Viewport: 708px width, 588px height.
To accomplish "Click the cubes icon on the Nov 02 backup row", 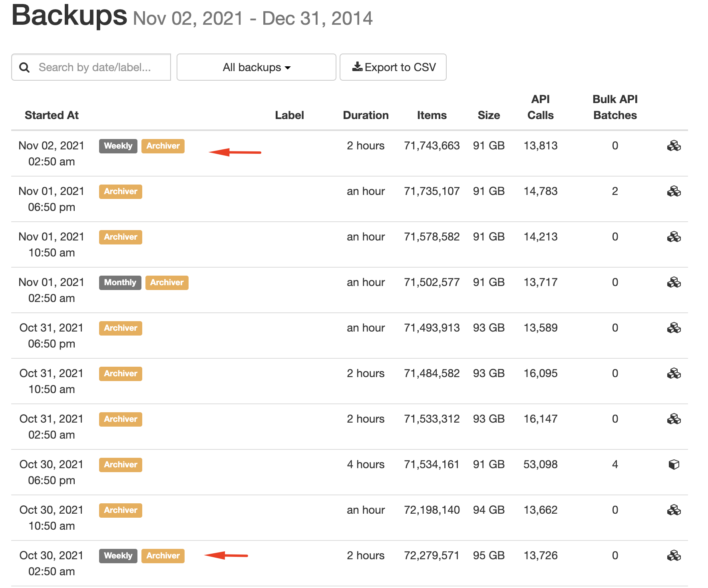I will 674,145.
